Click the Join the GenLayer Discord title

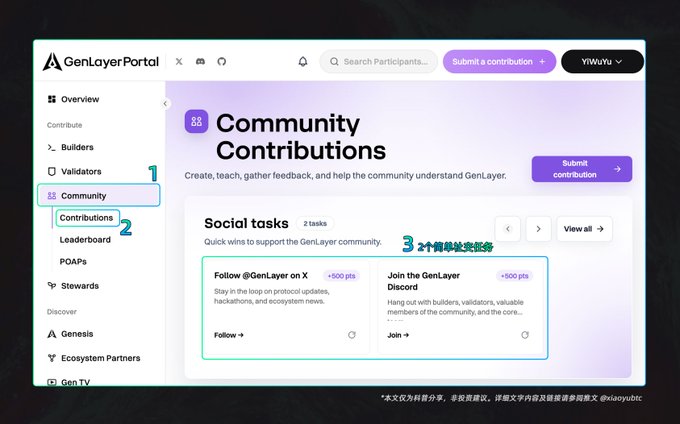(424, 281)
